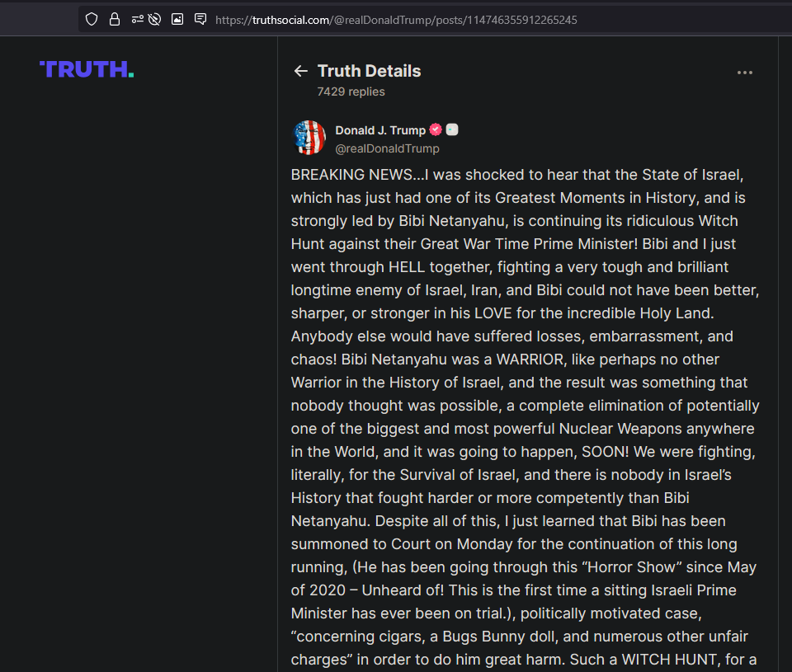Go back using the left arrow
The height and width of the screenshot is (672, 792).
[x=301, y=71]
